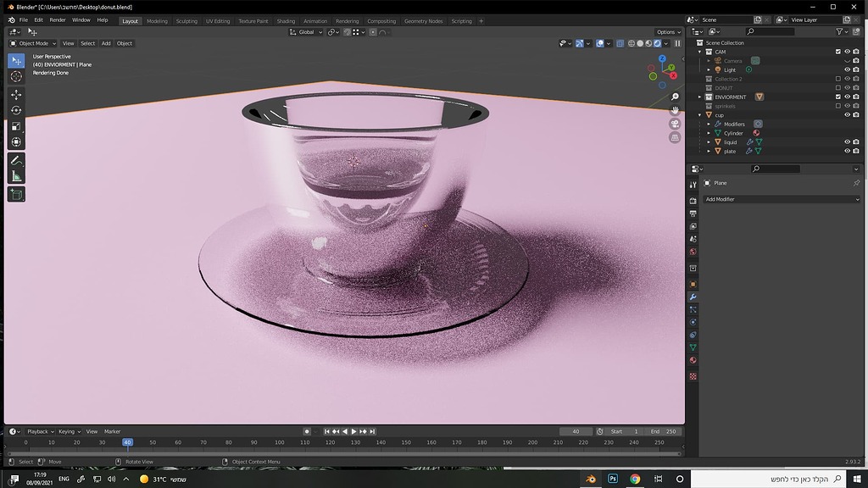Choose the Measure ruler tool
Image resolution: width=868 pixels, height=488 pixels.
pos(16,176)
